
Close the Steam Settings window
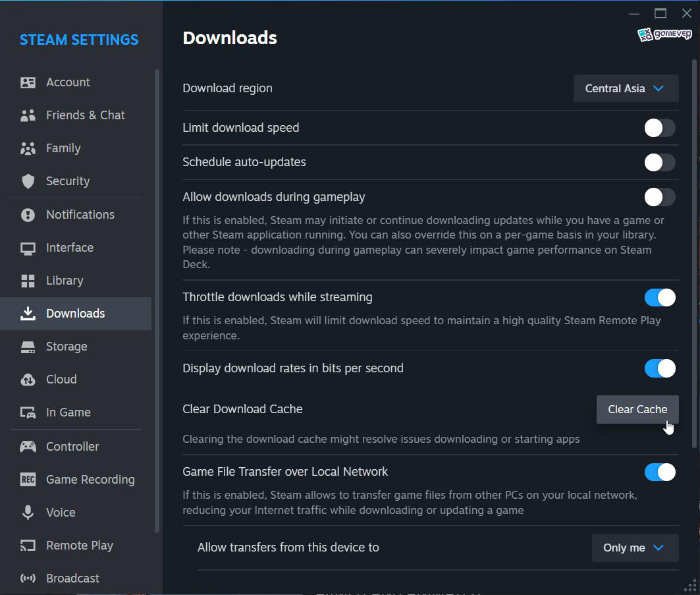pos(687,13)
